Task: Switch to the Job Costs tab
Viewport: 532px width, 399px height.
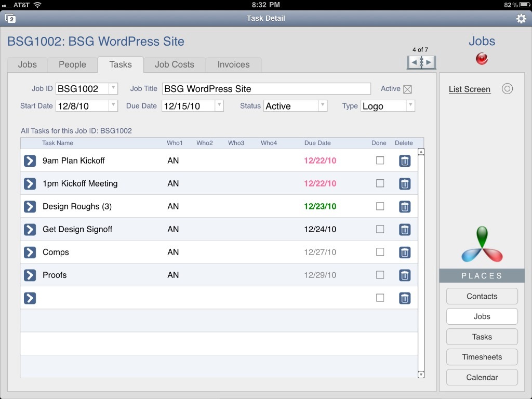Action: coord(174,64)
